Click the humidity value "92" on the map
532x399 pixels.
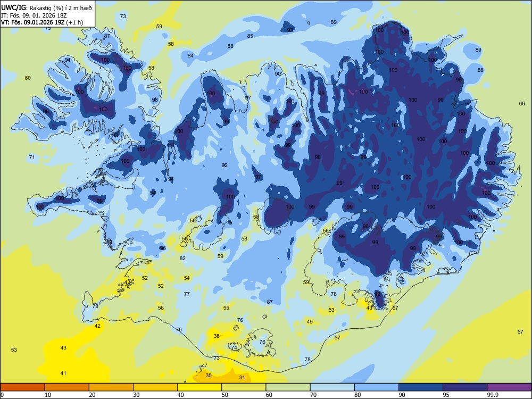click(225, 165)
